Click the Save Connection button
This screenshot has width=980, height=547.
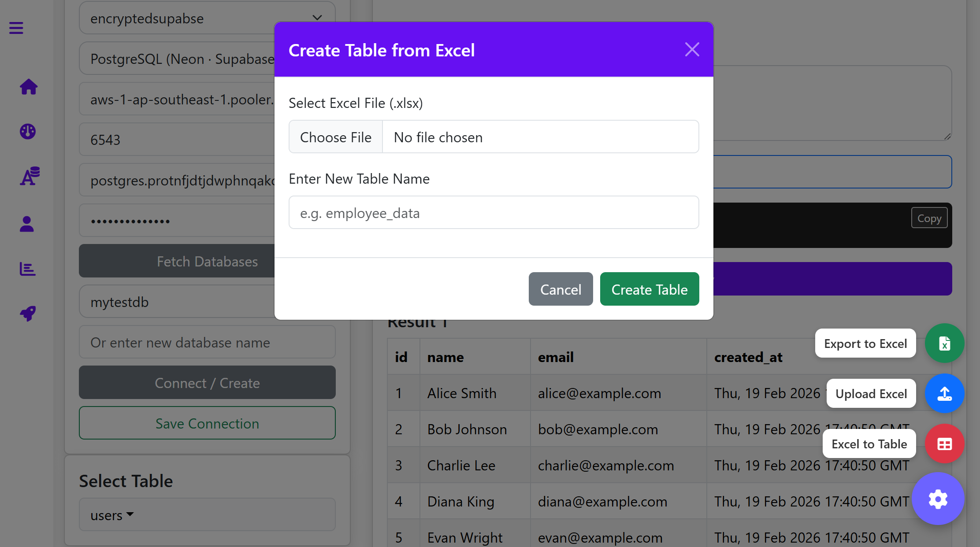tap(207, 423)
